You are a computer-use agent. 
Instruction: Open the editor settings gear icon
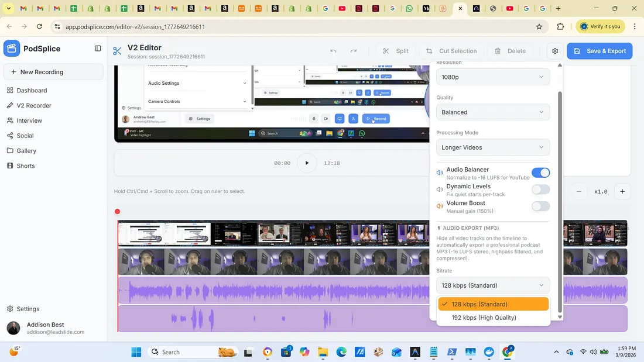coord(554,51)
